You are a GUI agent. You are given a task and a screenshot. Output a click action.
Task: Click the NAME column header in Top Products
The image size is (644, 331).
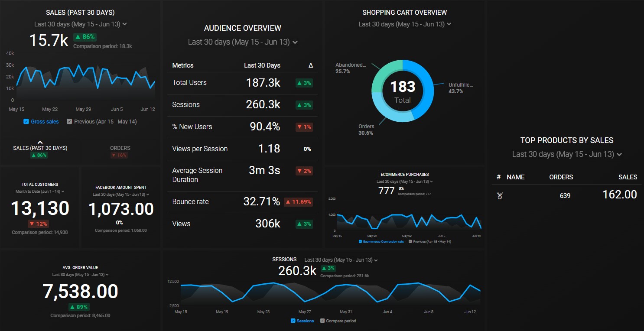pyautogui.click(x=516, y=177)
